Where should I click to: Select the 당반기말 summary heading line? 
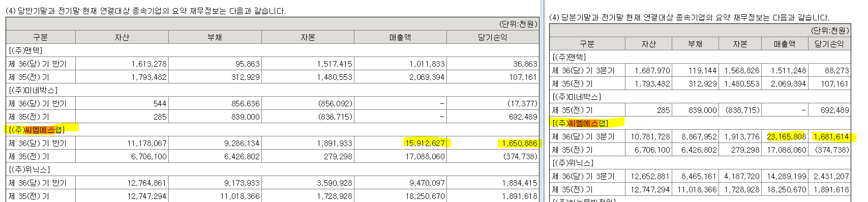point(145,11)
